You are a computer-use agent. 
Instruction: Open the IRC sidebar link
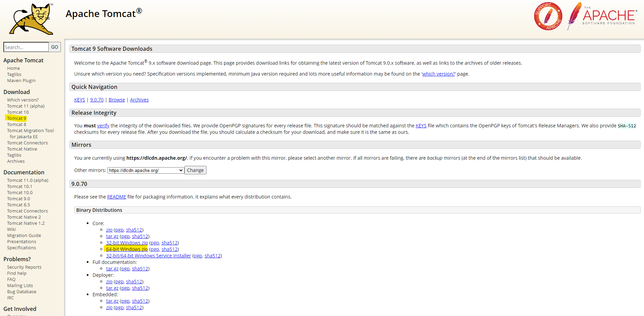click(11, 298)
